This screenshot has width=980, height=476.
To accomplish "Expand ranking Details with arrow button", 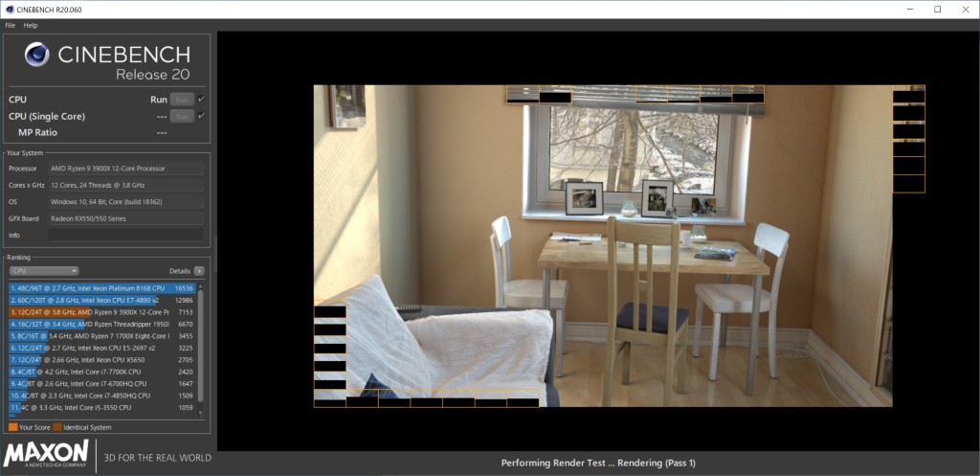I will [x=199, y=271].
